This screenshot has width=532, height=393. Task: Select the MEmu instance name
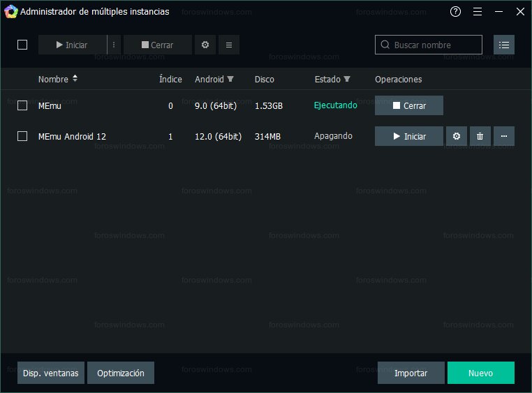point(50,106)
